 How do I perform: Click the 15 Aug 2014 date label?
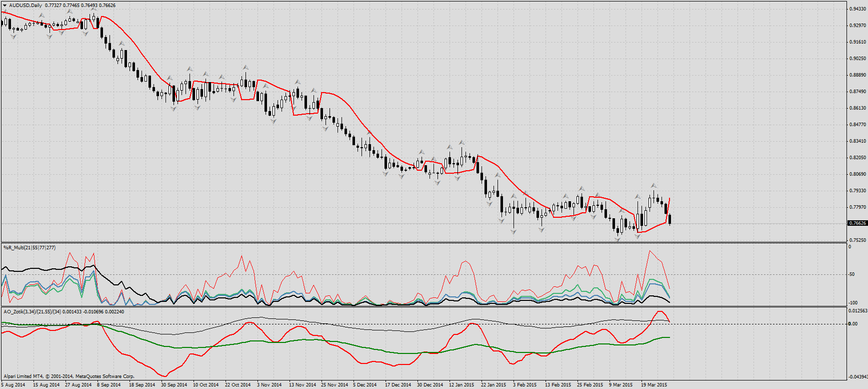pyautogui.click(x=46, y=385)
